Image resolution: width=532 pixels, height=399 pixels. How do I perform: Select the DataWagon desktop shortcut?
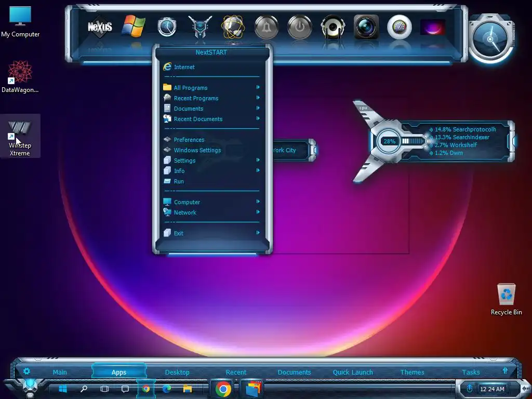20,77
